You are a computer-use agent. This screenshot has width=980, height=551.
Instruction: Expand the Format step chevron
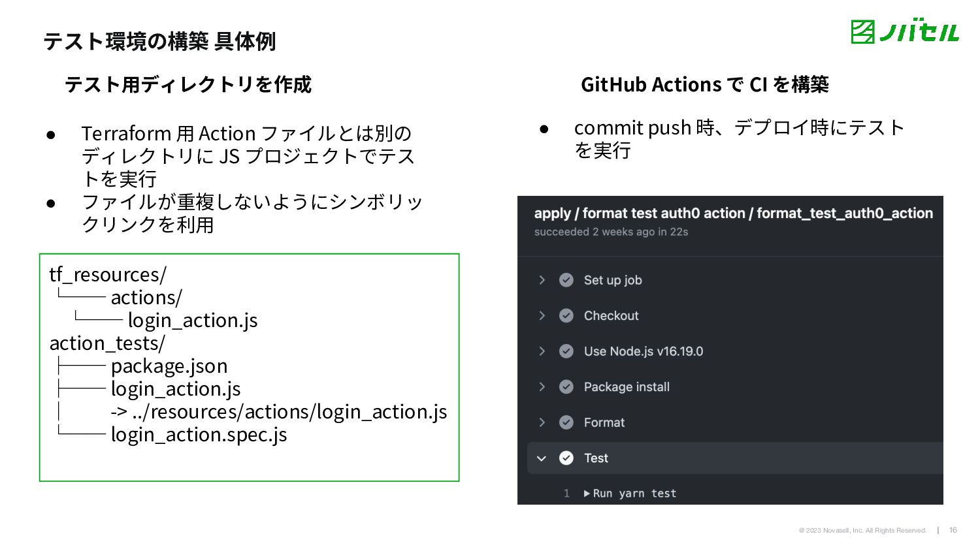click(x=542, y=422)
